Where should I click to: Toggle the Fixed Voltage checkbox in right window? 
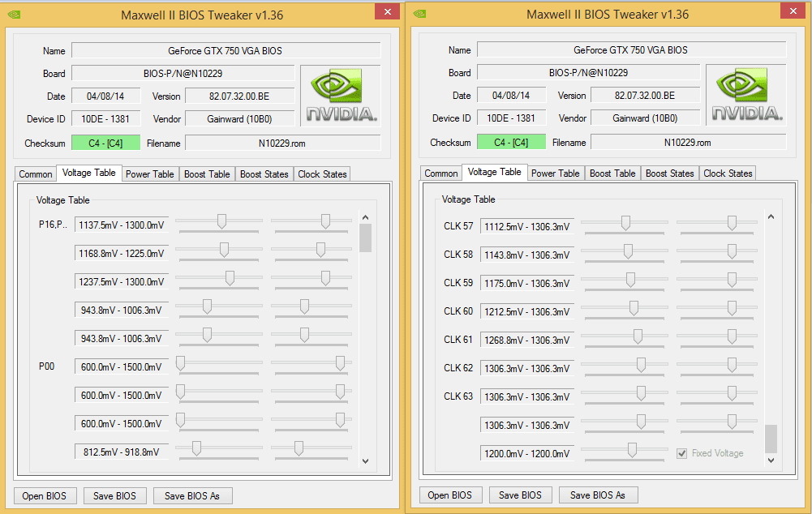682,453
